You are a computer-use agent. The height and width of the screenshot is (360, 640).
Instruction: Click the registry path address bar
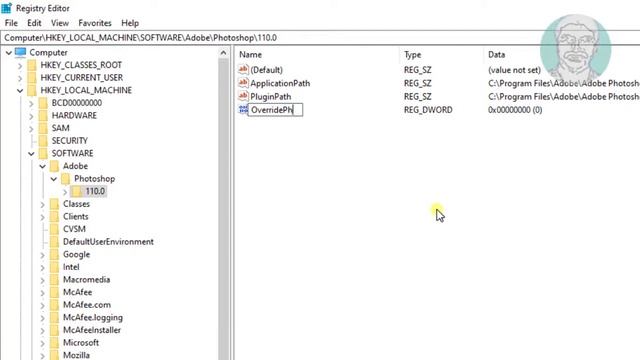[320, 38]
